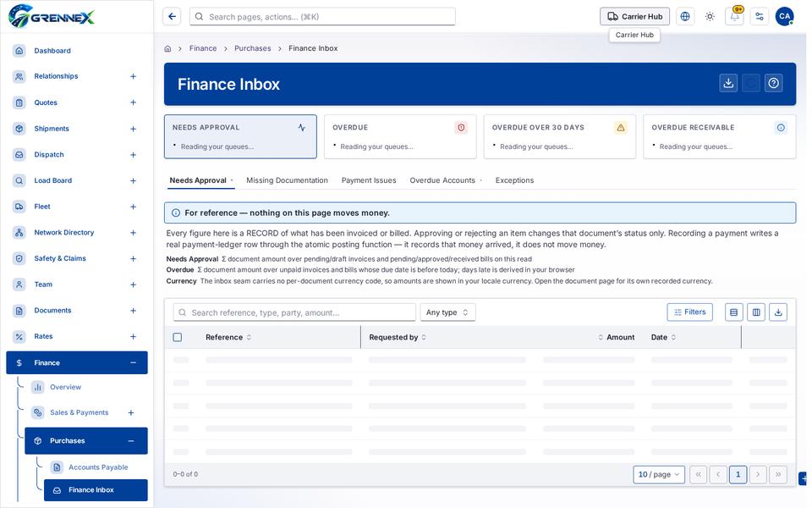Click the global search pages field
The height and width of the screenshot is (508, 812).
click(322, 17)
